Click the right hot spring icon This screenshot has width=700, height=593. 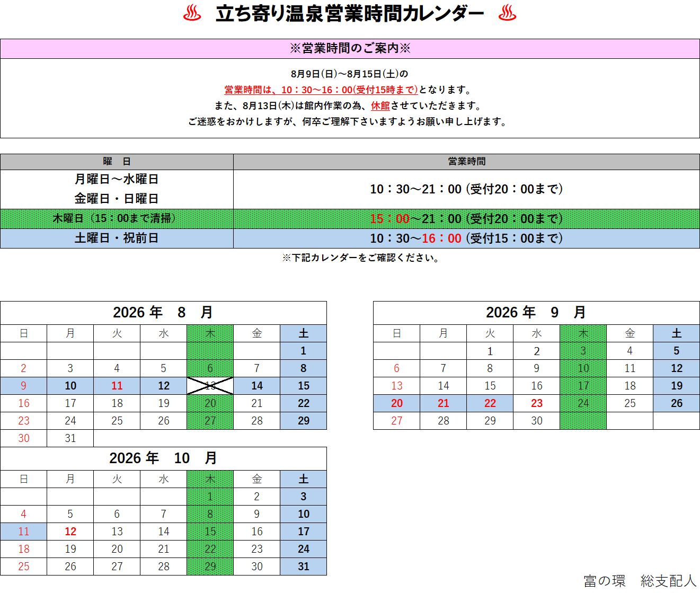click(x=507, y=13)
